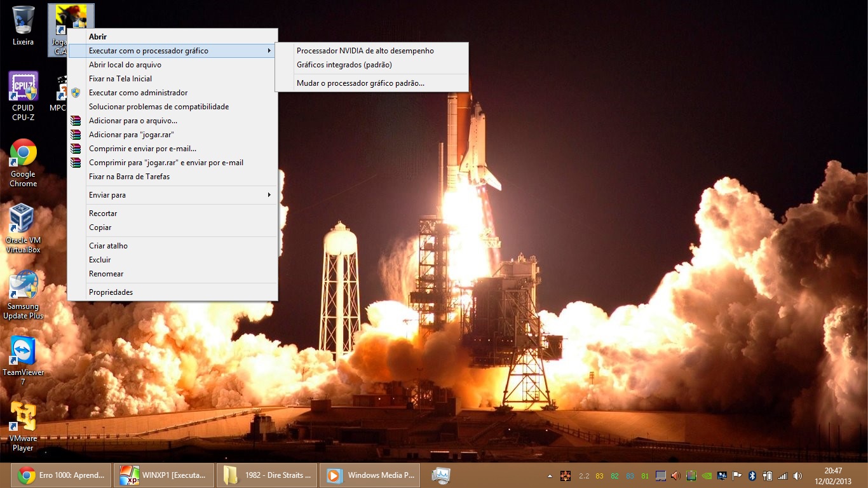Click the Samsung Update Plus desktop icon

click(x=23, y=285)
